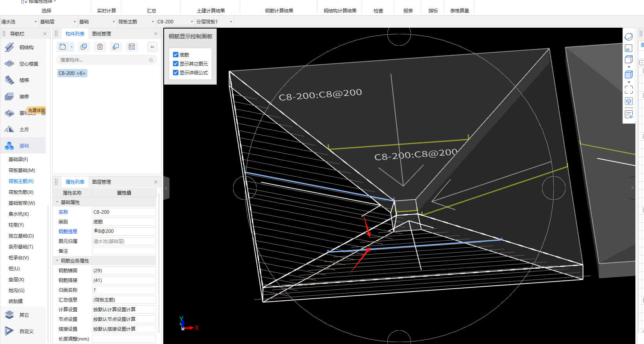644x344 pixels.
Task: Close the 构件列表 panel
Action: pyautogui.click(x=156, y=34)
